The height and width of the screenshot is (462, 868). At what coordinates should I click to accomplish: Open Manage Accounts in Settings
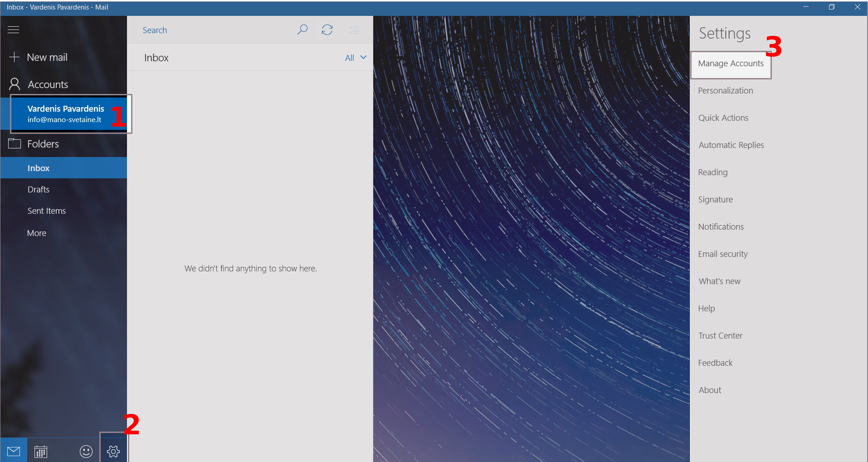pos(731,64)
